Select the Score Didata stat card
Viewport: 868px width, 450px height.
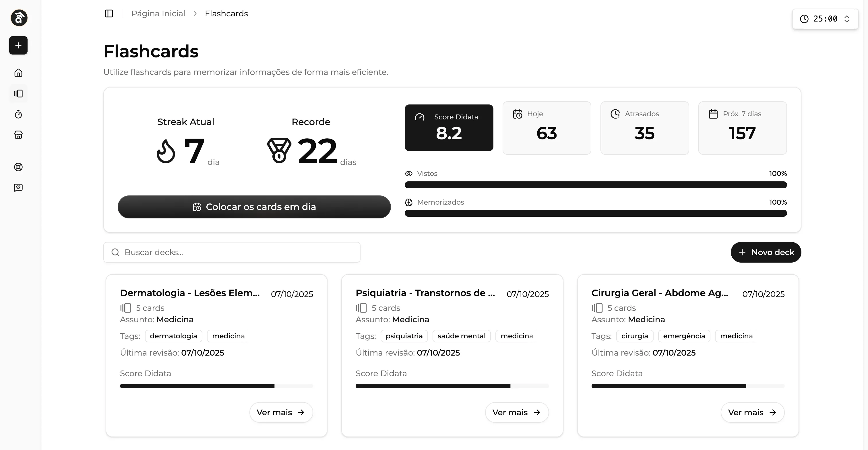click(448, 128)
